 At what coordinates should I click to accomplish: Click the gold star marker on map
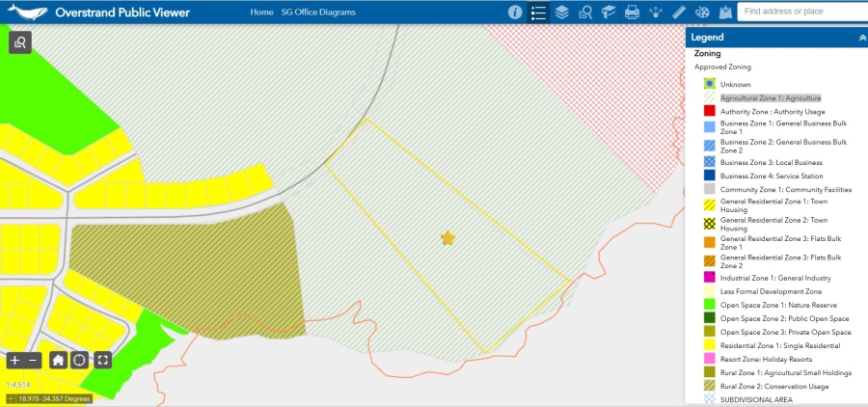pos(448,238)
